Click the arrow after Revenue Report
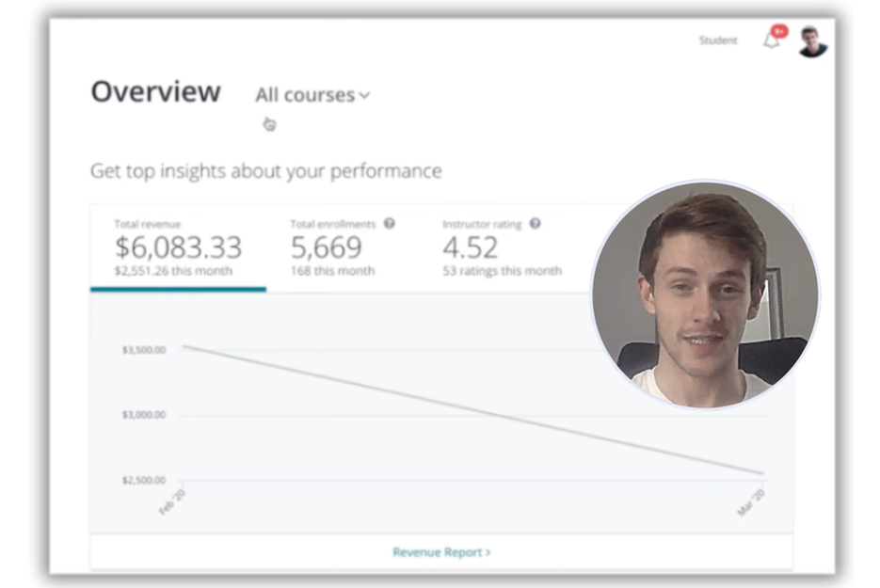 point(488,552)
